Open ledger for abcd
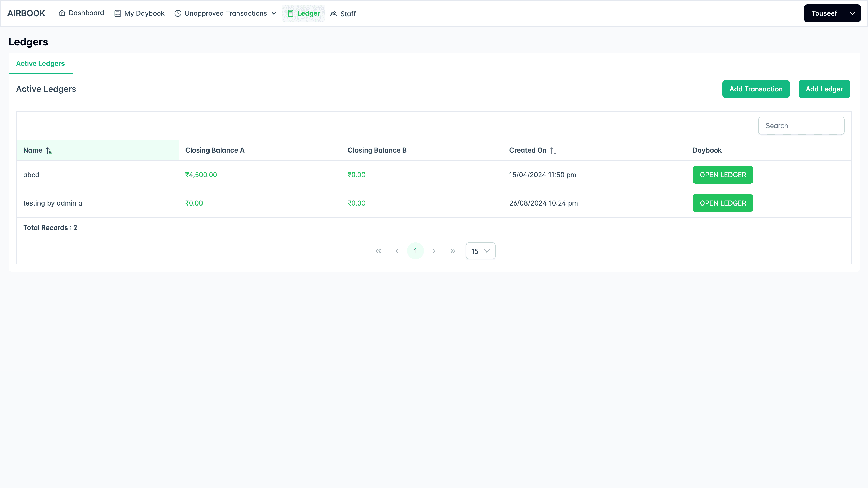This screenshot has height=488, width=868. tap(723, 175)
